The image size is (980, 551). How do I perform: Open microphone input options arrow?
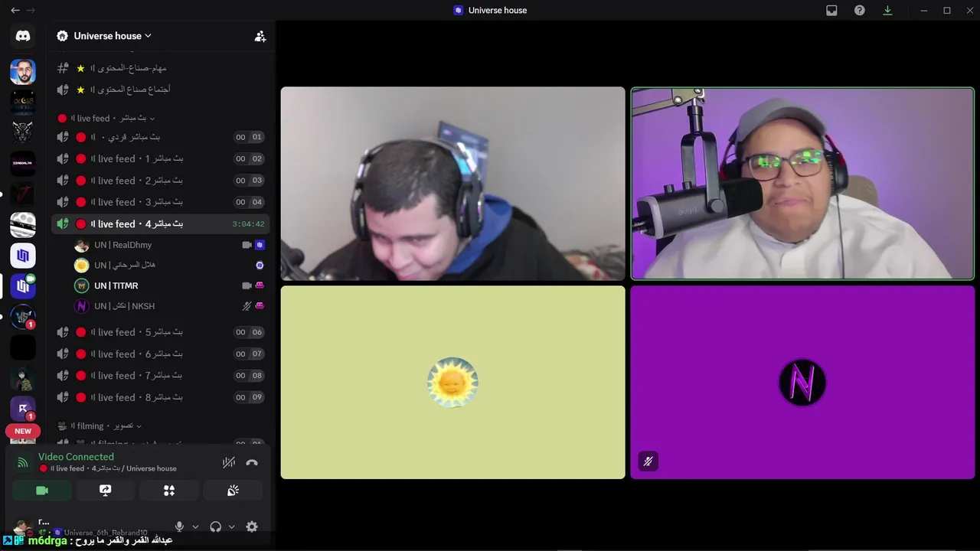(x=195, y=527)
